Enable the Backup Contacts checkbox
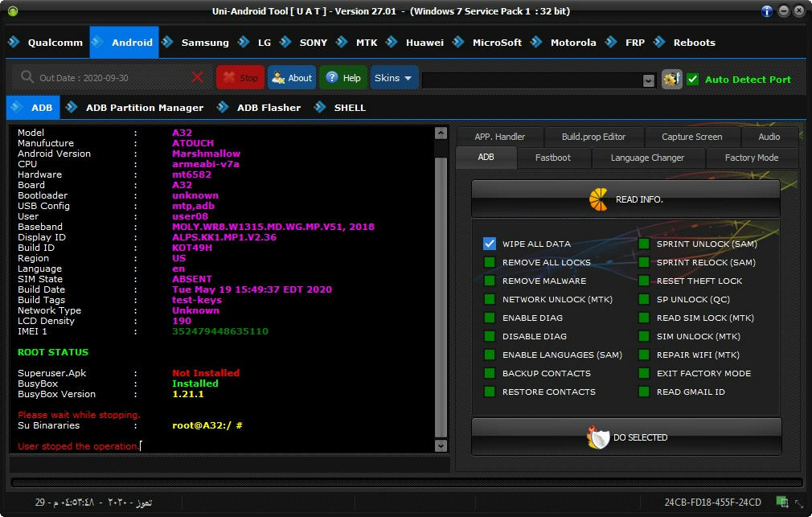The image size is (812, 517). click(x=490, y=373)
